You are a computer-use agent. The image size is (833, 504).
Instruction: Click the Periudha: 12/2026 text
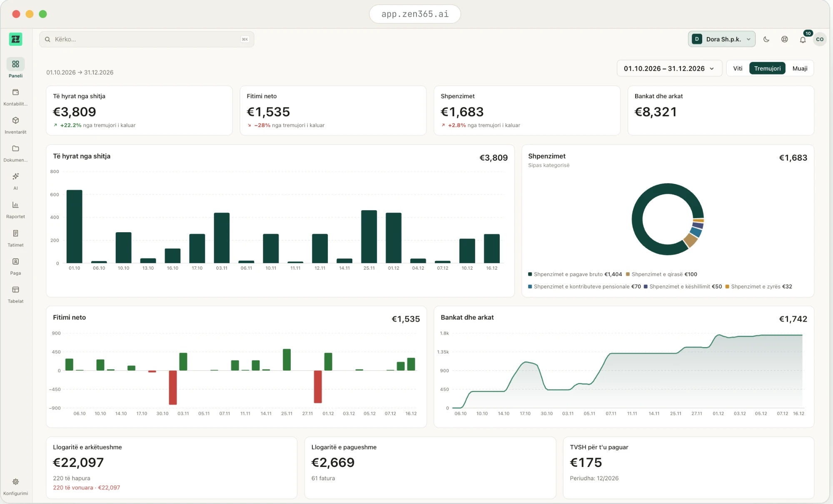click(x=594, y=478)
